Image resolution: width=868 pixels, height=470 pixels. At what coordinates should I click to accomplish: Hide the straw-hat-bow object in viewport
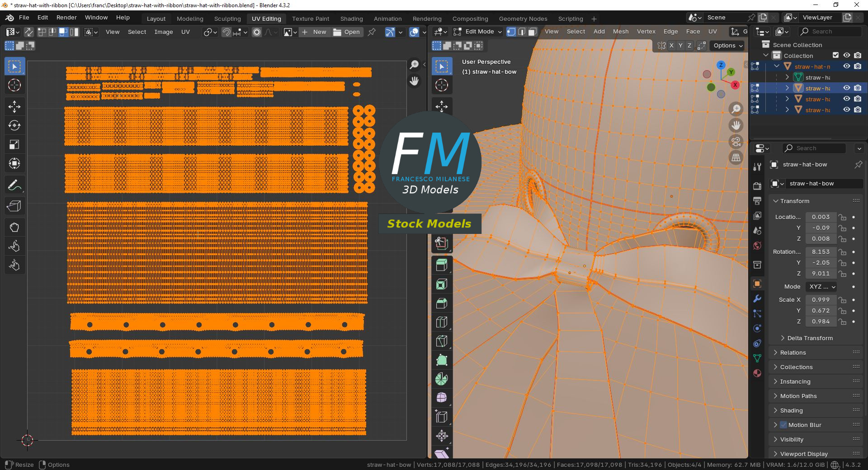pos(847,88)
